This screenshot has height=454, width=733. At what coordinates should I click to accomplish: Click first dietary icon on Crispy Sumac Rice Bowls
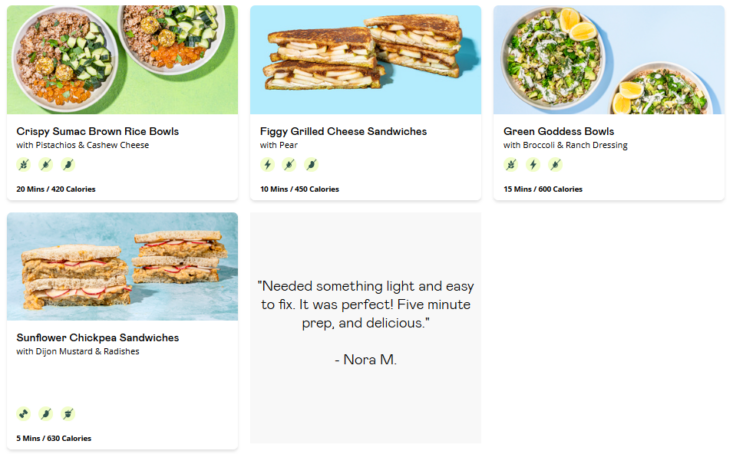[x=24, y=165]
